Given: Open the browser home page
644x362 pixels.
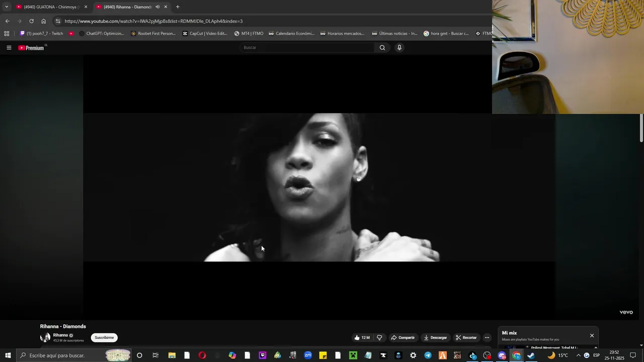Looking at the screenshot, I should [x=44, y=21].
